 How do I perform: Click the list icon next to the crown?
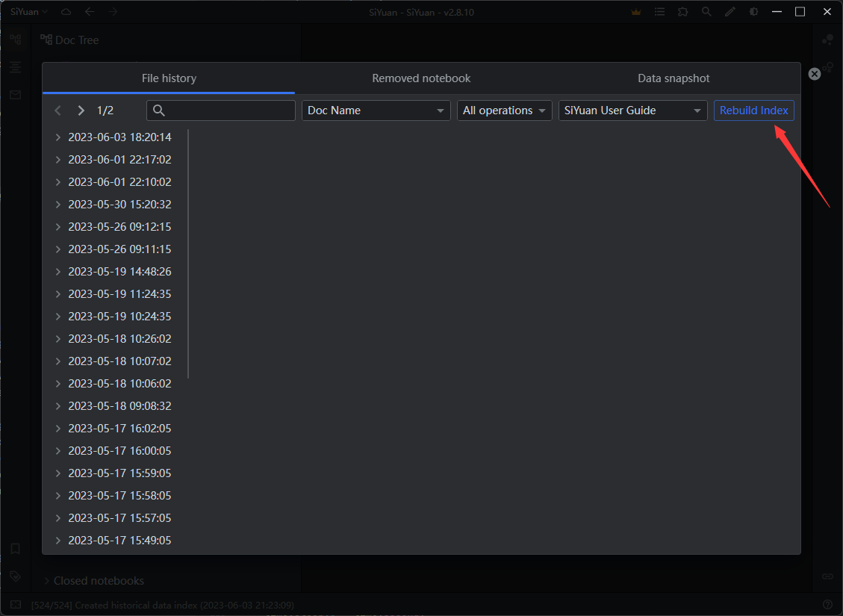(x=659, y=12)
